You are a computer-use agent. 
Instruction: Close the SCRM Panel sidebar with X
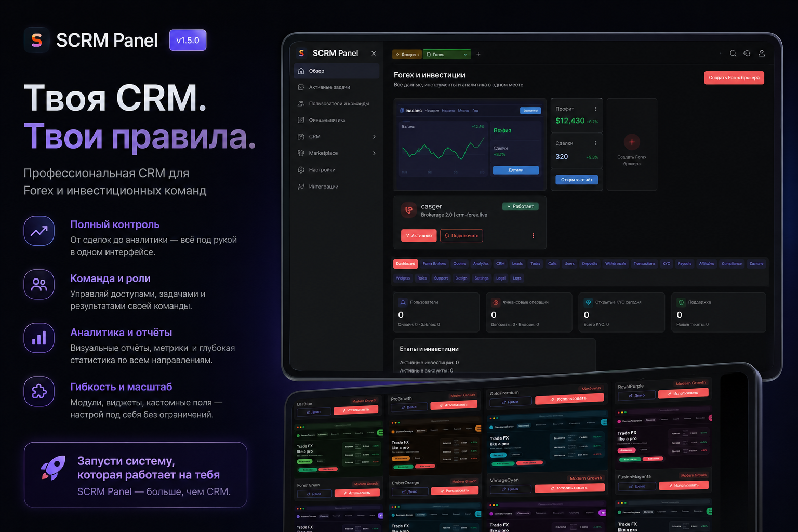coord(374,53)
